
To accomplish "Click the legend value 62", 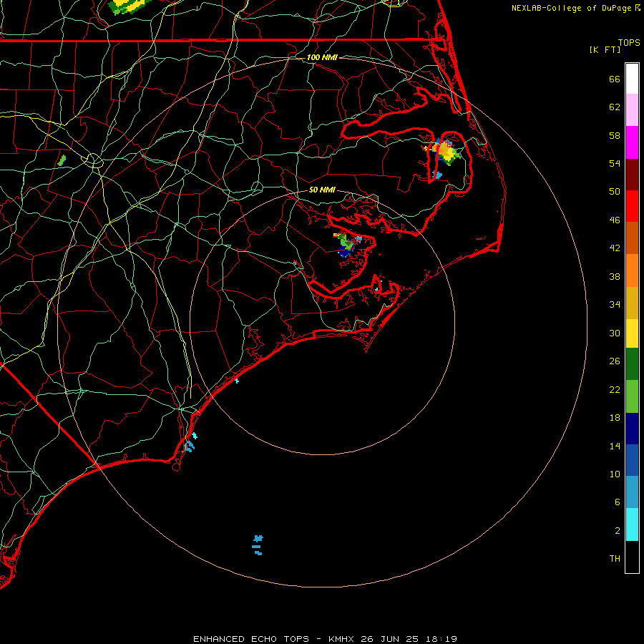I will click(x=615, y=107).
